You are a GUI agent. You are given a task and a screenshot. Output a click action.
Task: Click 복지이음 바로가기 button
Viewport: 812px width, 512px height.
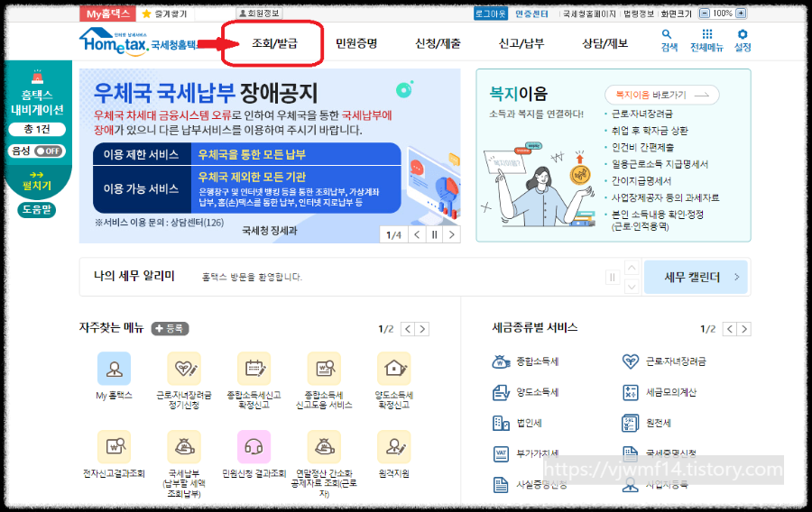[662, 95]
